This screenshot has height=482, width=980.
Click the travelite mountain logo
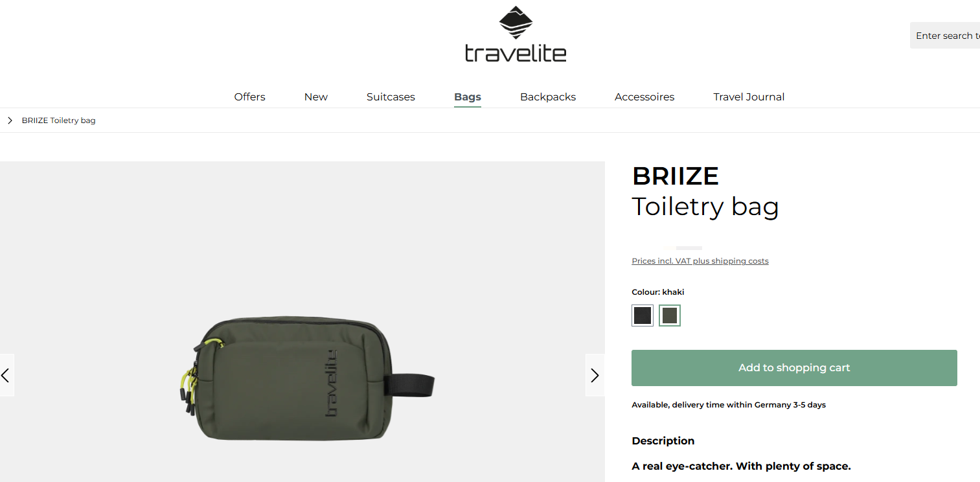[x=516, y=23]
